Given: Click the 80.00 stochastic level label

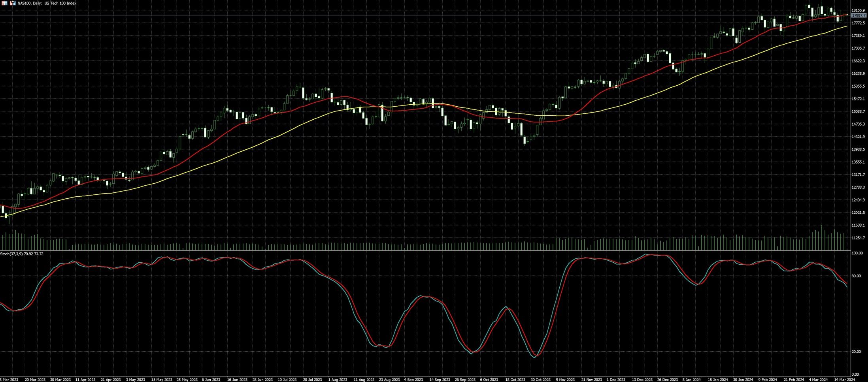Looking at the screenshot, I should click(856, 276).
